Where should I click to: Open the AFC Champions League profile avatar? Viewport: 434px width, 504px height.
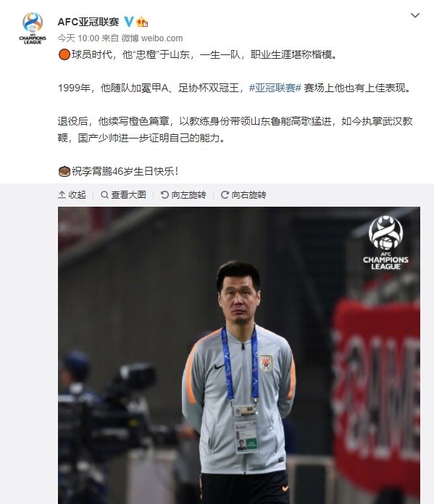pyautogui.click(x=33, y=28)
